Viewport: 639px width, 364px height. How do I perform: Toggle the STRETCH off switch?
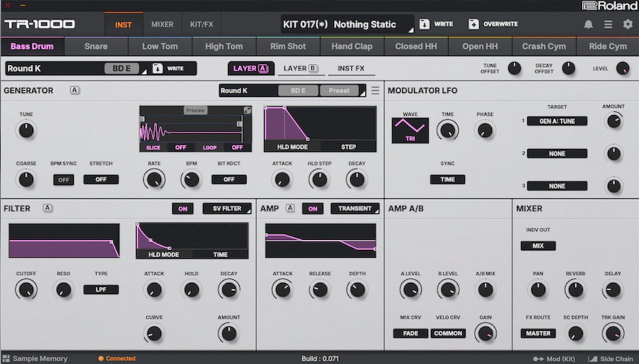(x=101, y=180)
